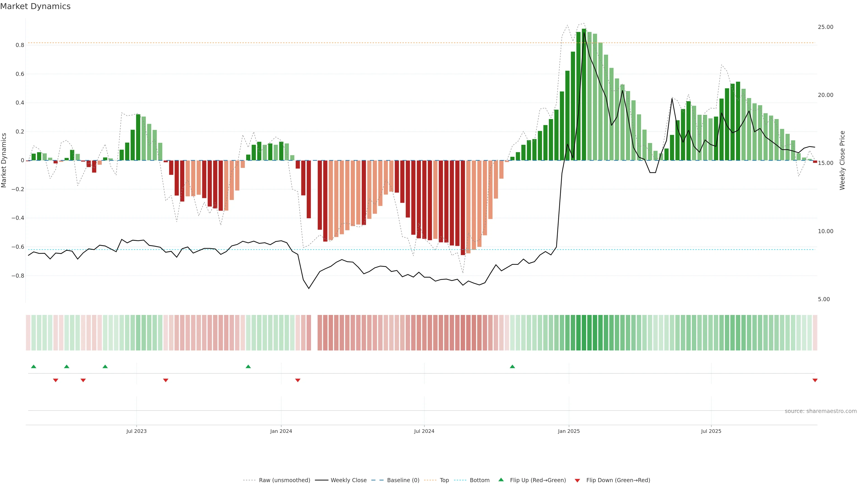Click the Top legend label

coord(444,480)
